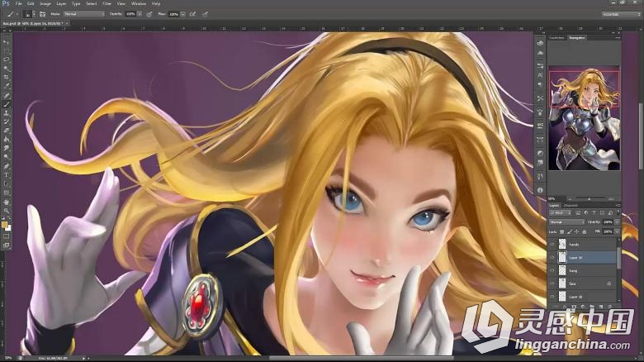Open the Opacity slider arrow in options bar
The width and height of the screenshot is (644, 362).
[140, 14]
